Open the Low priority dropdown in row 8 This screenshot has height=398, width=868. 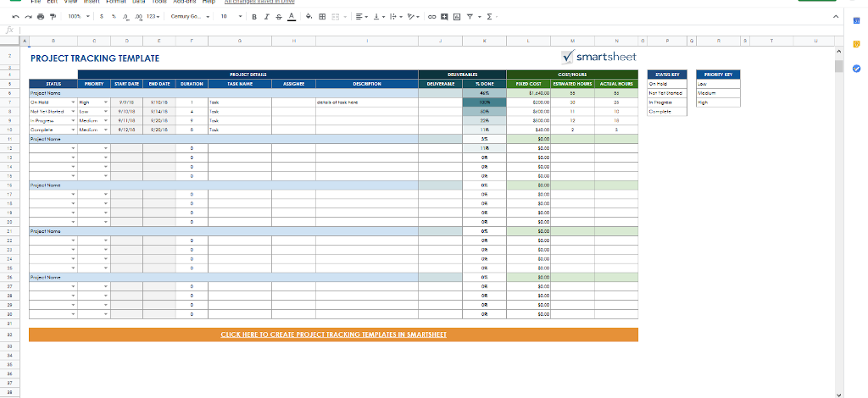point(106,112)
